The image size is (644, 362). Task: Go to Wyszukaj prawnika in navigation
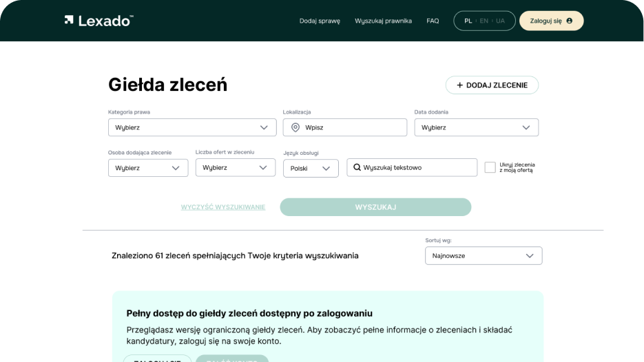(383, 21)
